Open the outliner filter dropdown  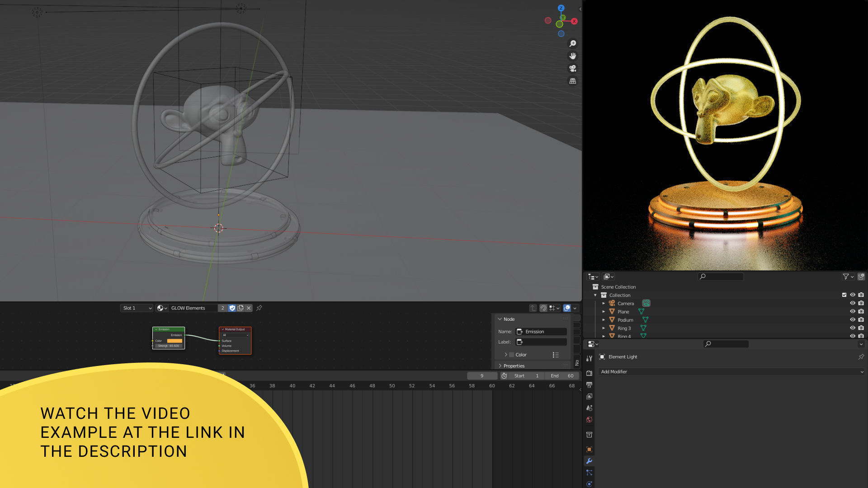[x=848, y=277]
